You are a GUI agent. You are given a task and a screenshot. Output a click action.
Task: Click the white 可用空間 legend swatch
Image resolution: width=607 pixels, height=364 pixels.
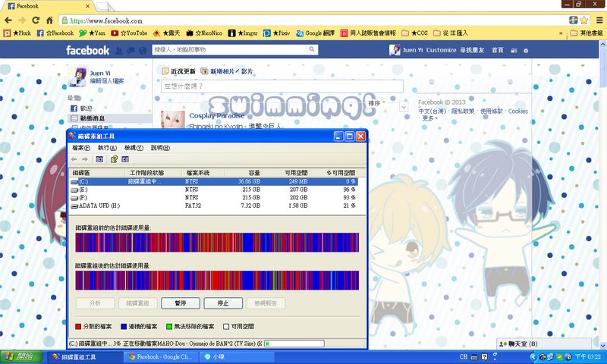coord(226,327)
